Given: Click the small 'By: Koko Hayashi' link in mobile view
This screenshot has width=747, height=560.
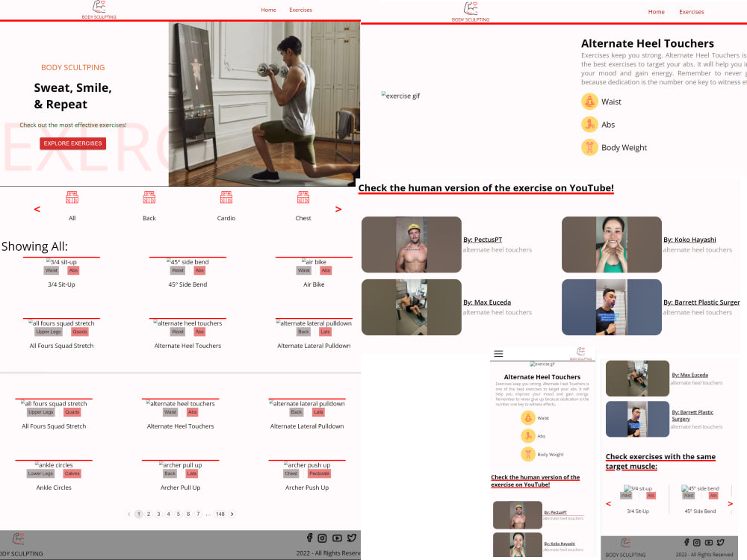Looking at the screenshot, I should [560, 544].
